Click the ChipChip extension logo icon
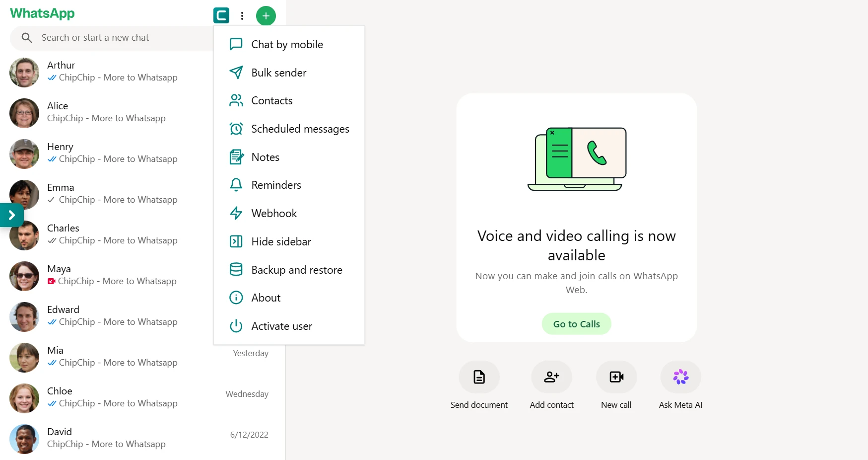 [221, 15]
